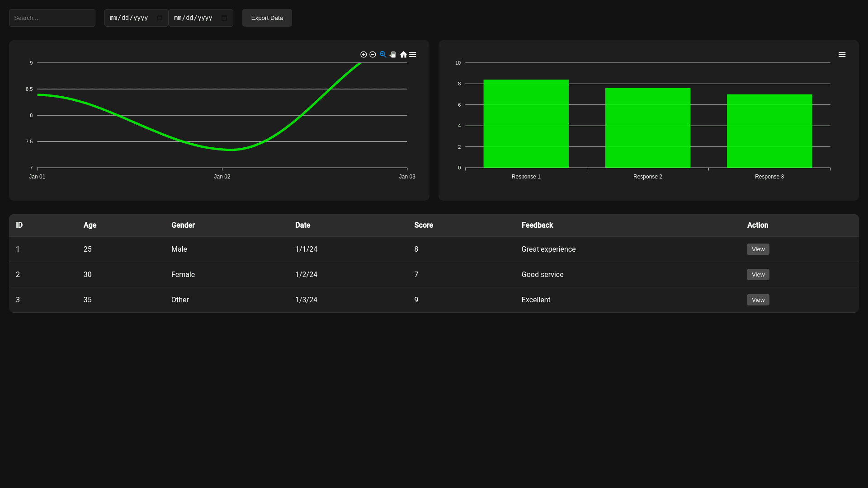Click the Response 2 bar in chart

pos(647,128)
